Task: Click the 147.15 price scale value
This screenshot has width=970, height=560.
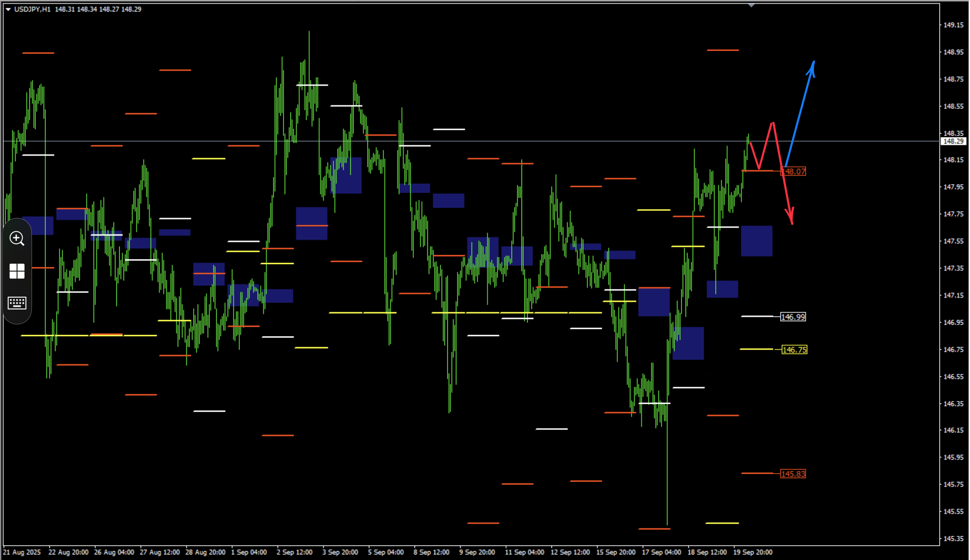Action: pyautogui.click(x=953, y=295)
